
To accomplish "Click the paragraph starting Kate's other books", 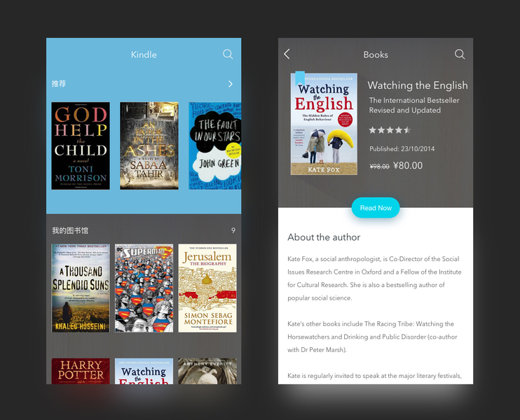I will point(372,337).
